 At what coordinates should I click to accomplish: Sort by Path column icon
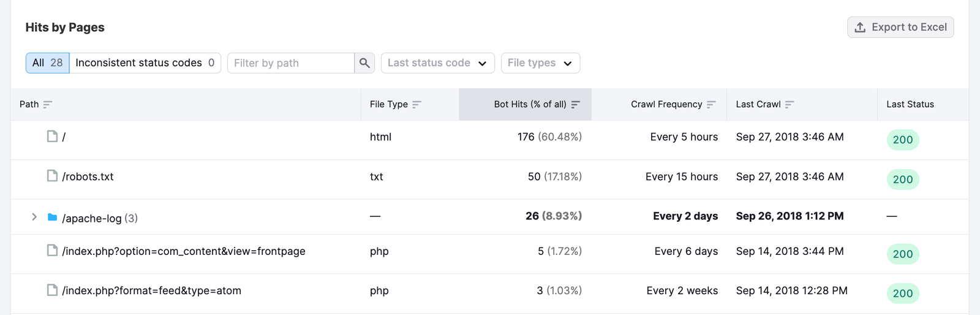[x=48, y=105]
